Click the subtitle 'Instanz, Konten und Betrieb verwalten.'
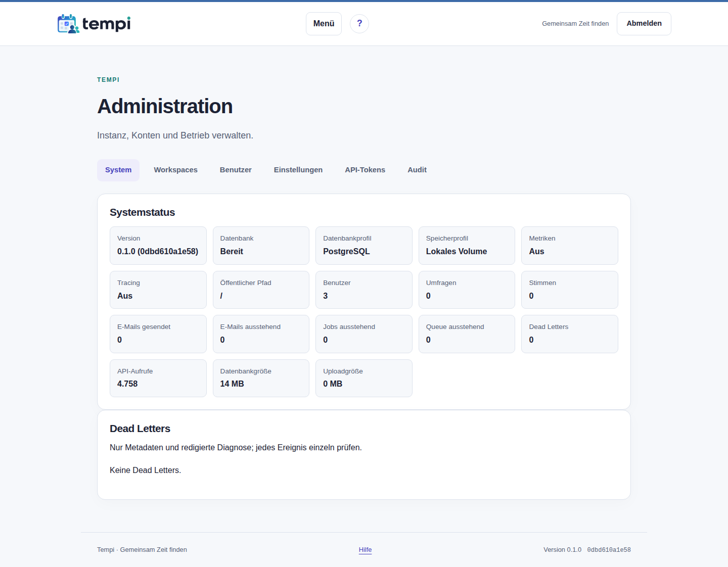 coord(175,135)
